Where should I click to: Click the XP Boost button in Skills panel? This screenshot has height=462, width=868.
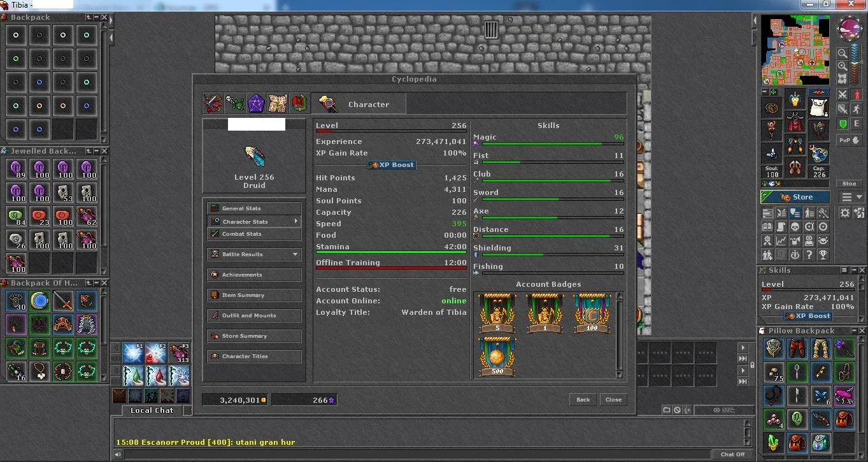tap(808, 316)
